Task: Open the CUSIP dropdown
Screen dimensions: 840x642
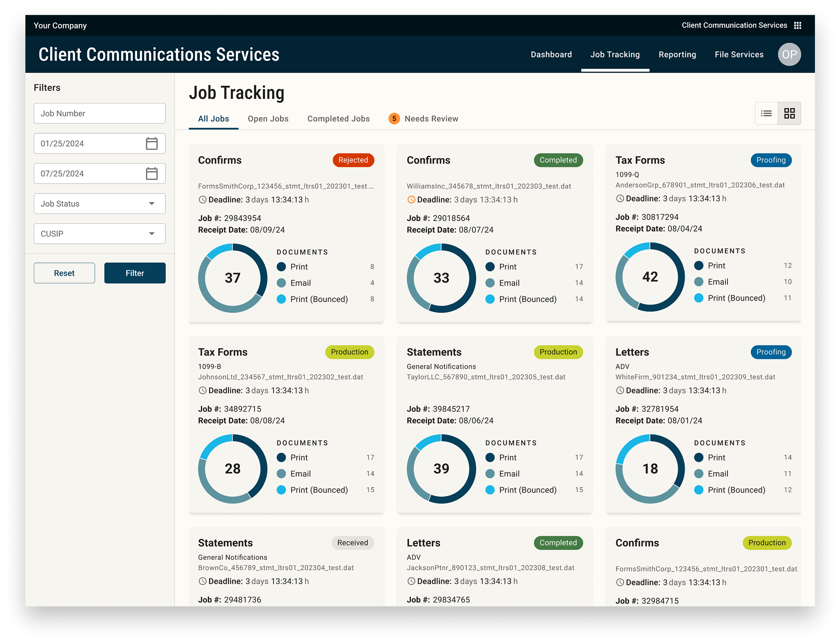Action: (100, 234)
